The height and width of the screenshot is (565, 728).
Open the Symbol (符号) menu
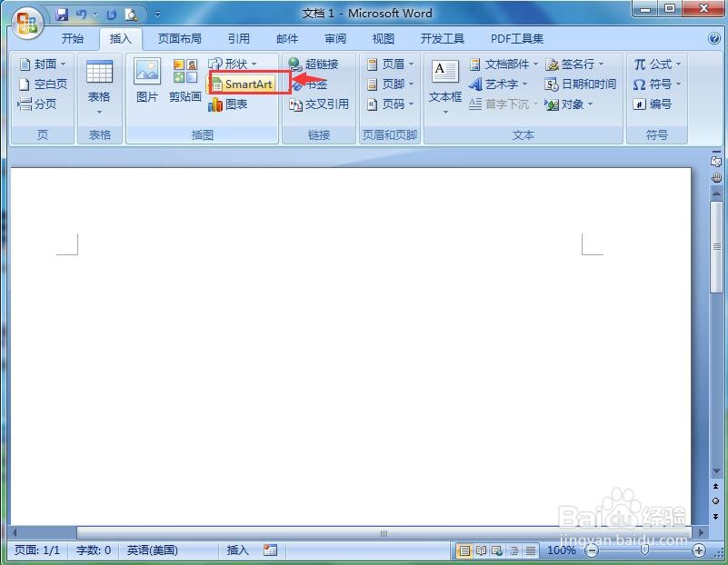[657, 84]
